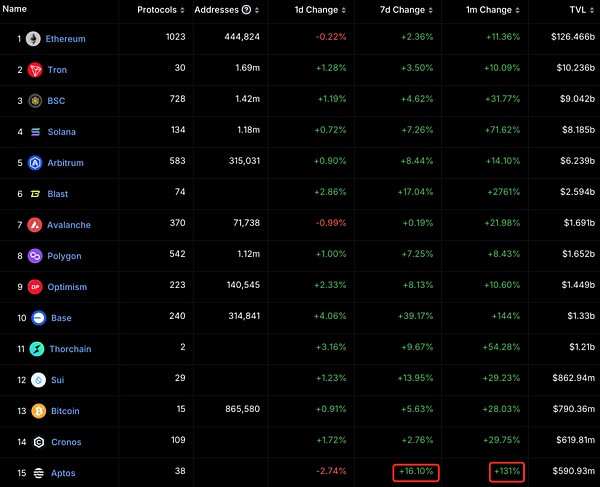The image size is (600, 487).
Task: Open the Avalanche chain link
Action: [69, 225]
